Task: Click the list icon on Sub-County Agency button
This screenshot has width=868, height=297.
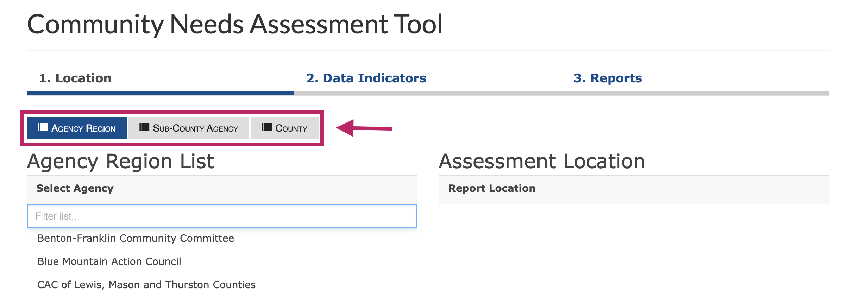Action: point(144,127)
